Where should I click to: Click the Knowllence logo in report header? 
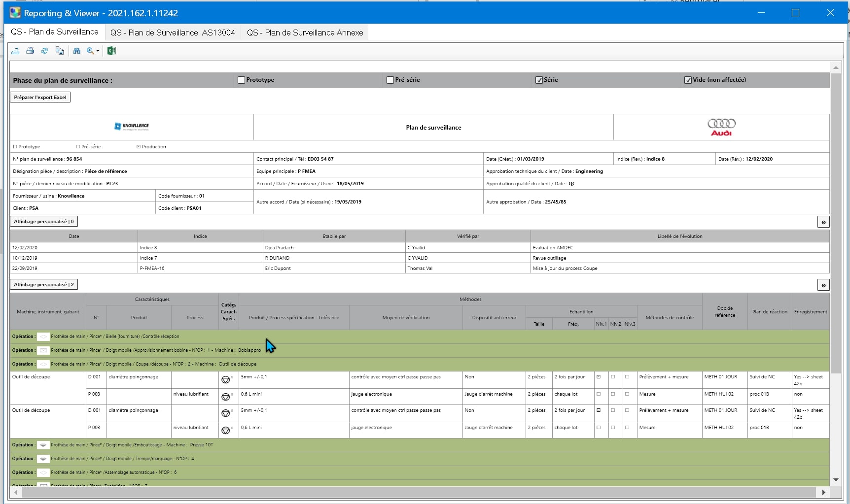pyautogui.click(x=132, y=127)
